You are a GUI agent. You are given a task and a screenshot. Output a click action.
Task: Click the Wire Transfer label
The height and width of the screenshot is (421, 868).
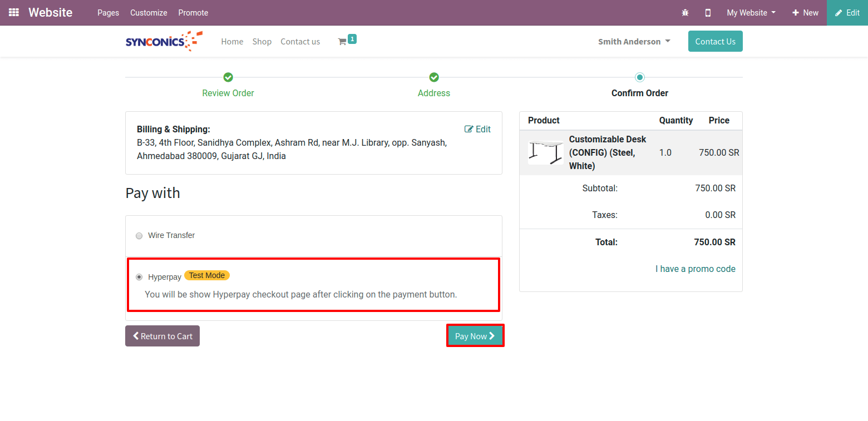pyautogui.click(x=171, y=235)
